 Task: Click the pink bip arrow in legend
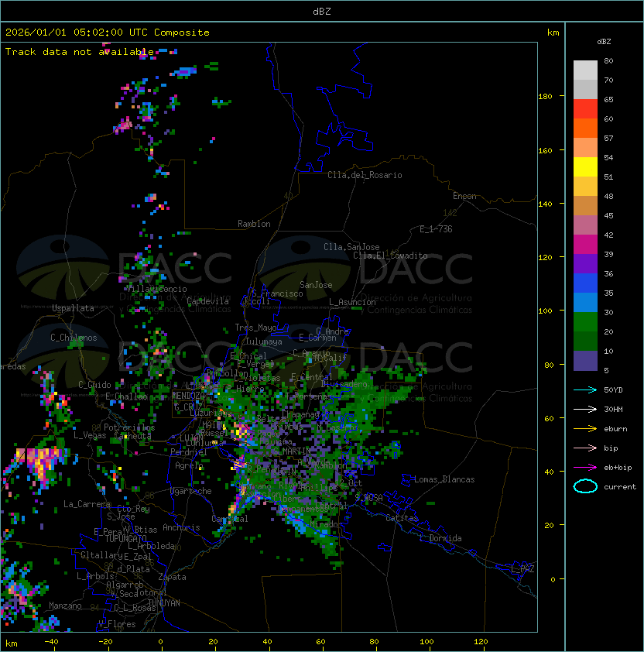(585, 448)
